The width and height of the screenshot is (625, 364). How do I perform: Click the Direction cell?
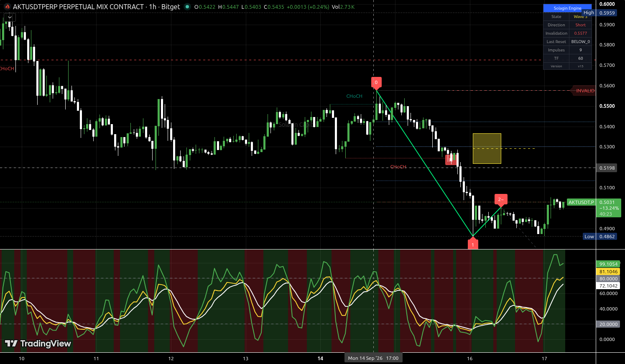[x=556, y=25]
